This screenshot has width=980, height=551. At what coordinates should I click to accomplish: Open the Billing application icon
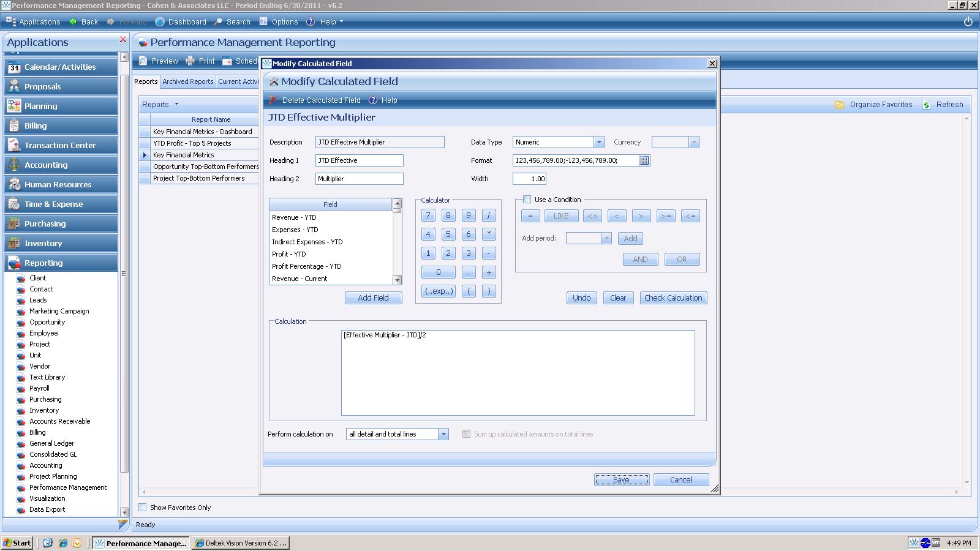click(x=14, y=126)
